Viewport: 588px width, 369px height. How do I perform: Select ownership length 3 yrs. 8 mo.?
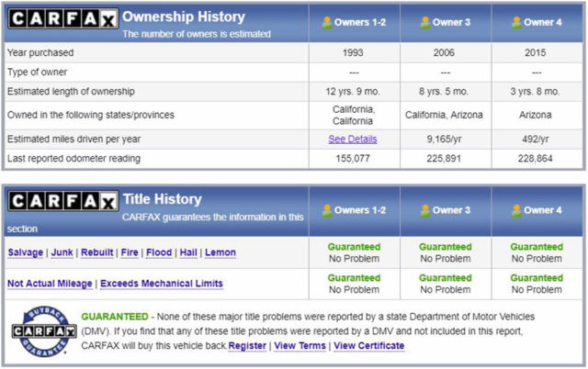pos(535,92)
